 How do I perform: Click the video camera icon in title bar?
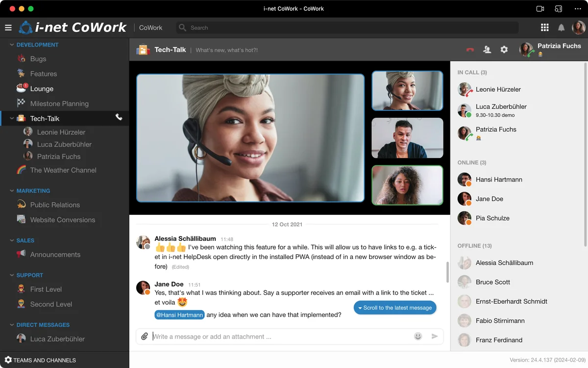tap(540, 9)
